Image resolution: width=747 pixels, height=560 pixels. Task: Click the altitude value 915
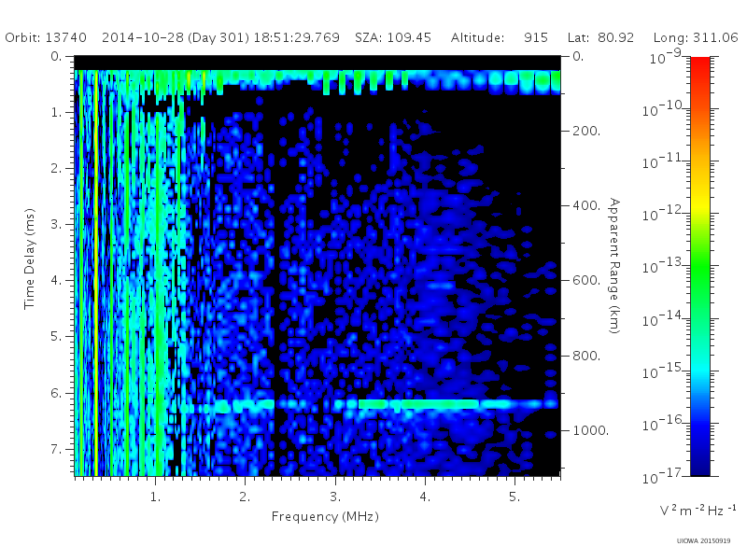[x=535, y=37]
